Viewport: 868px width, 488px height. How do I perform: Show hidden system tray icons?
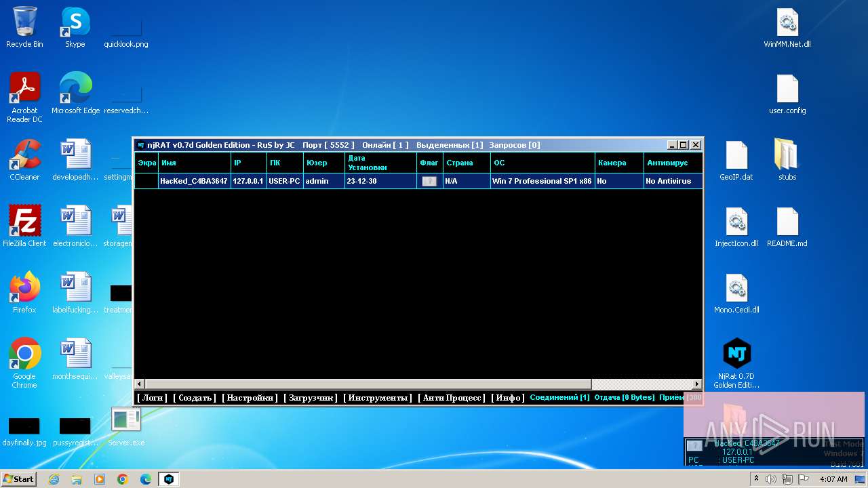757,479
